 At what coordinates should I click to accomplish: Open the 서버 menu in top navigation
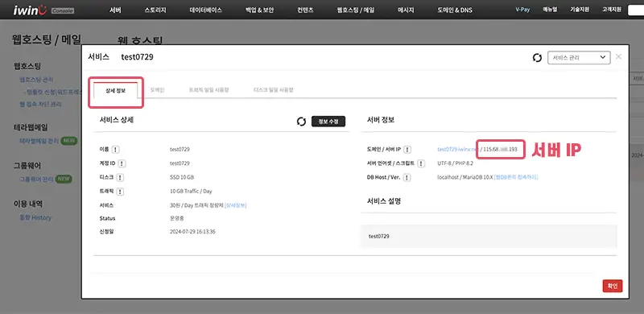point(115,10)
